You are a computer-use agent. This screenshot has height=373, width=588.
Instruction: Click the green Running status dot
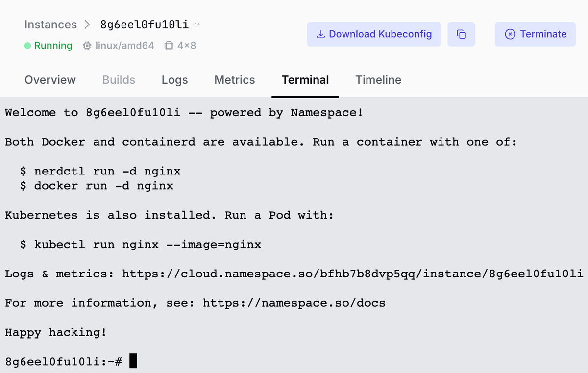[x=28, y=46]
